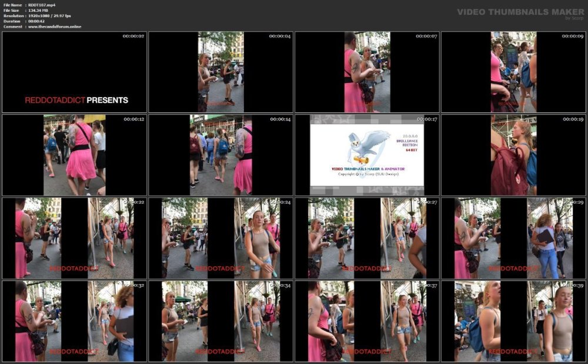The width and height of the screenshot is (588, 364).
Task: Open the 00:00:37 thumbnail
Action: point(367,321)
